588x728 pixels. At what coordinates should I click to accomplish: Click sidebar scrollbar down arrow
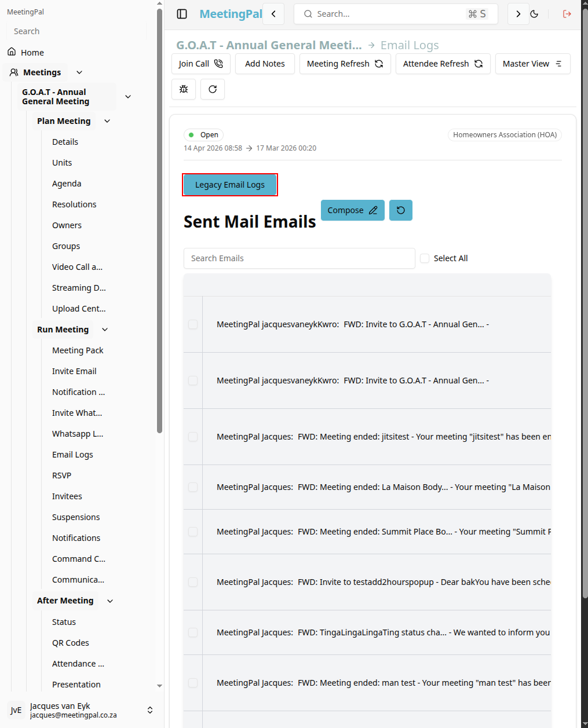point(159,686)
